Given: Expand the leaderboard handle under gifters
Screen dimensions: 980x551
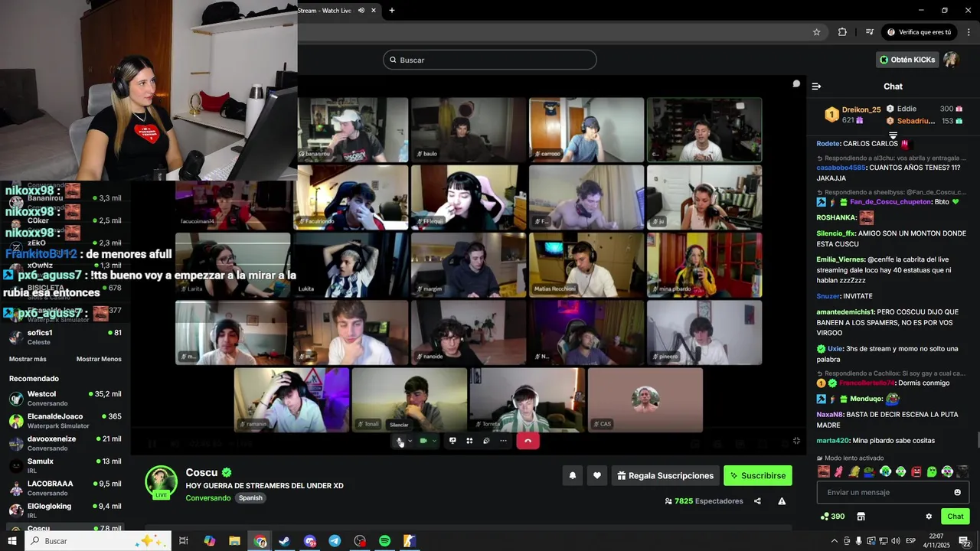Looking at the screenshot, I should (x=893, y=135).
